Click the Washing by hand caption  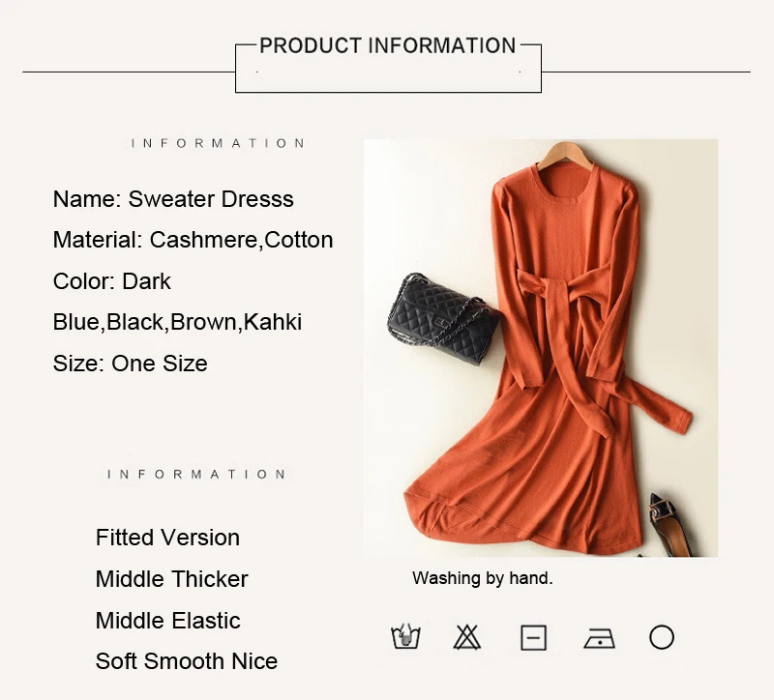(482, 578)
